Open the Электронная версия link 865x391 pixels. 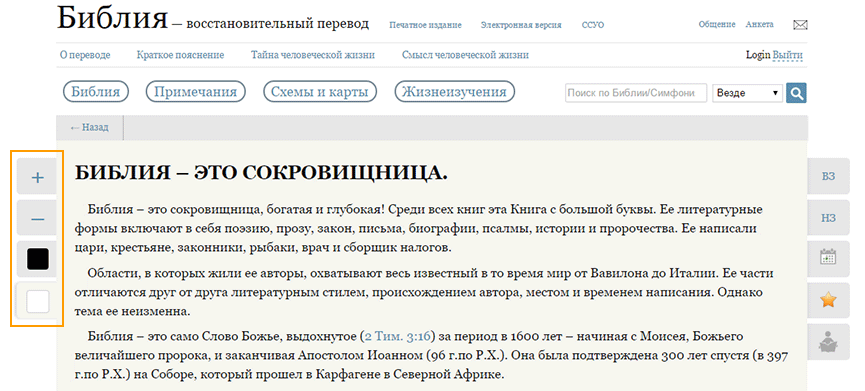(x=521, y=25)
